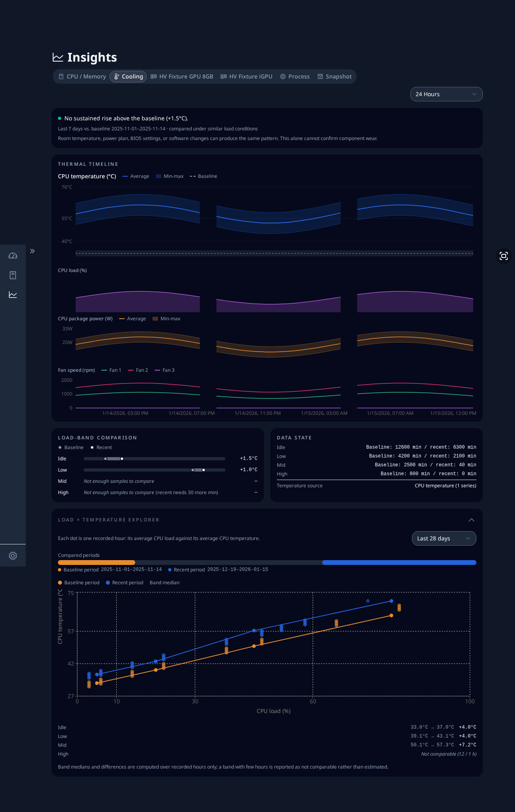The height and width of the screenshot is (812, 515).
Task: Click baseline period dates 2025-11-01–2025-11-14
Action: (x=131, y=570)
